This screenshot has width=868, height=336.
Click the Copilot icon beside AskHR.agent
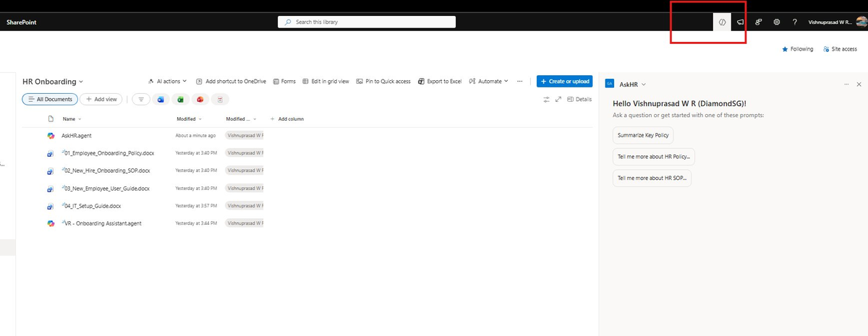click(51, 136)
